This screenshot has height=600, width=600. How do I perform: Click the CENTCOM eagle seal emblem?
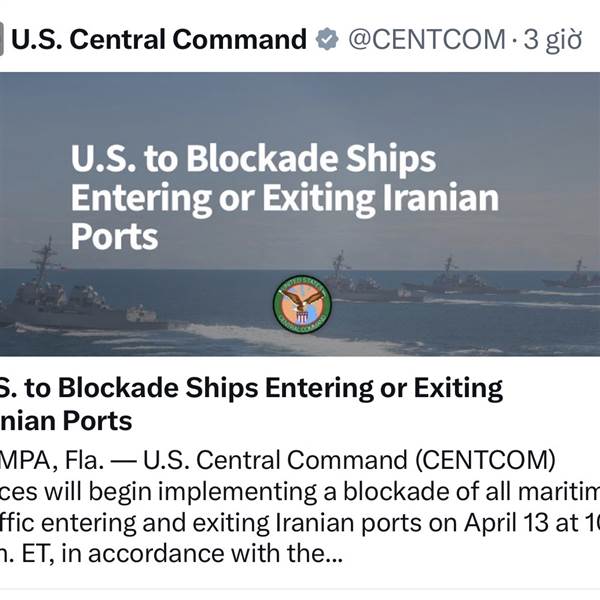coord(301,304)
